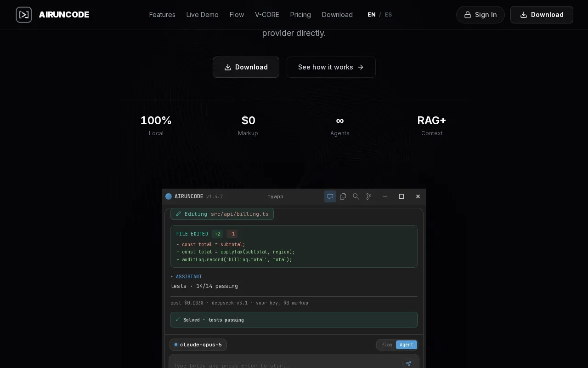Click See how it works
The width and height of the screenshot is (588, 368).
point(331,67)
